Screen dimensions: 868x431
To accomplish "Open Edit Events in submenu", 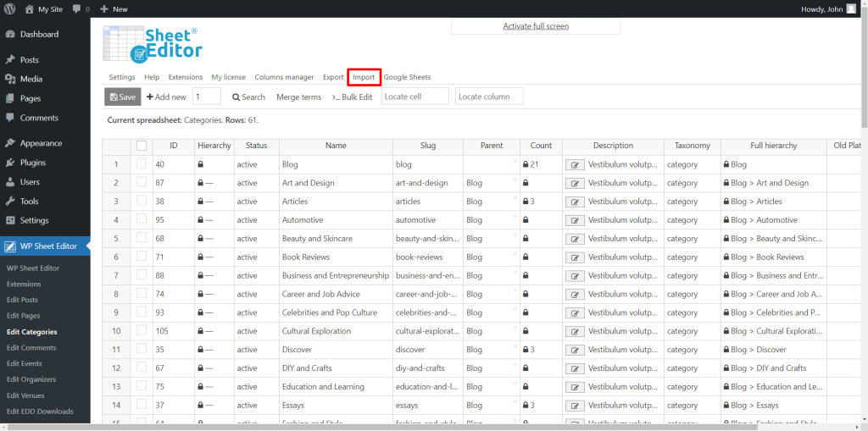I will point(25,363).
